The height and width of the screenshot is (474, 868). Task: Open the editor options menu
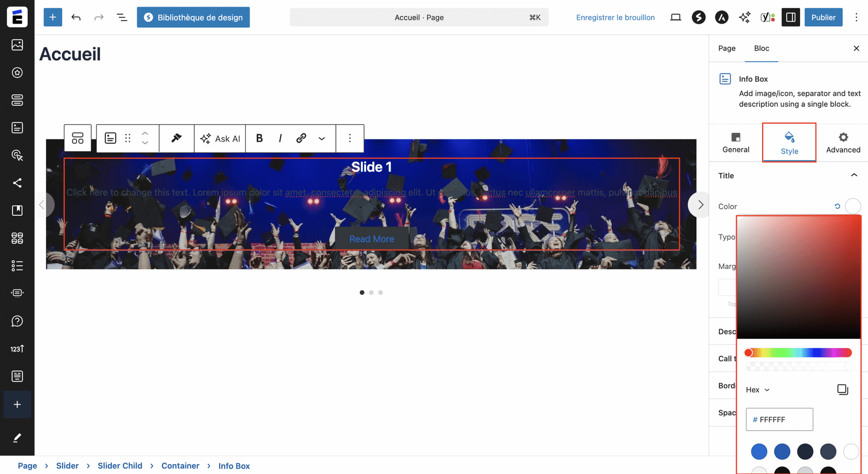pyautogui.click(x=857, y=17)
